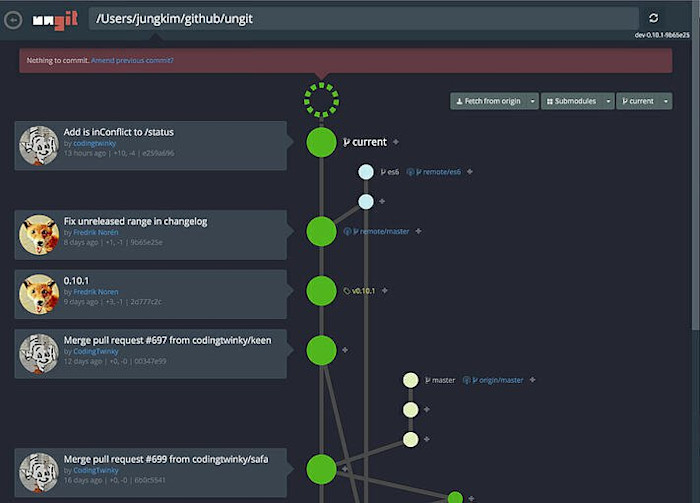Click the Fetch from origin button
Image resolution: width=700 pixels, height=503 pixels.
click(x=488, y=101)
